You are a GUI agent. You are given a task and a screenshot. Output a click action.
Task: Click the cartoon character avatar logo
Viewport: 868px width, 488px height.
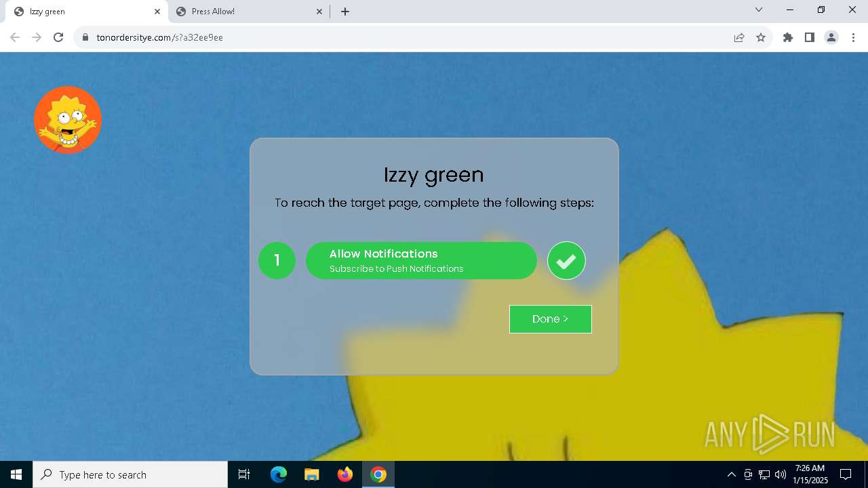[68, 120]
